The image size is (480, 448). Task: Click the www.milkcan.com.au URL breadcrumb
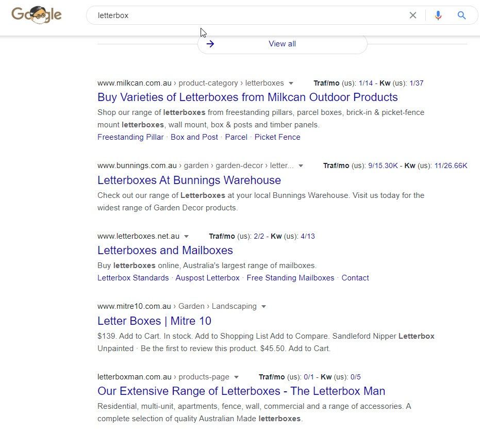190,83
